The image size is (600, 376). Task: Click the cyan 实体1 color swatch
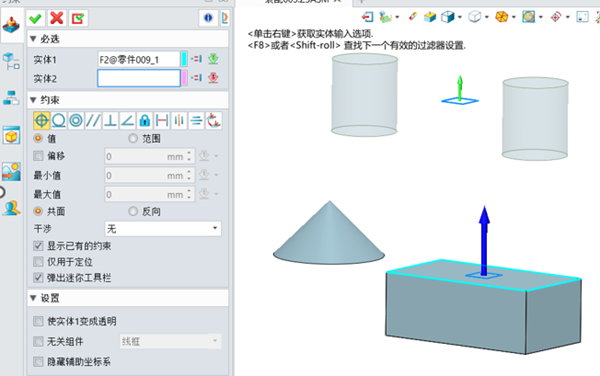click(184, 59)
